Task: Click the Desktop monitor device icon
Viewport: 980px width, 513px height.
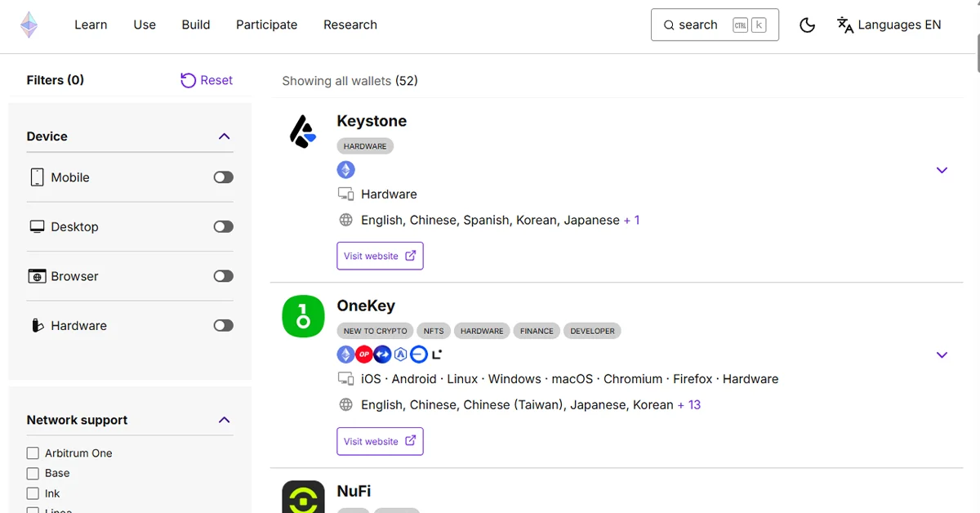Action: click(37, 226)
